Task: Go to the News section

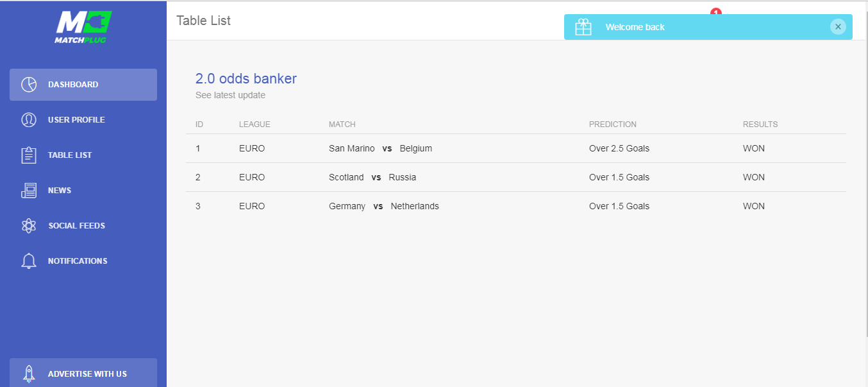Action: click(60, 191)
